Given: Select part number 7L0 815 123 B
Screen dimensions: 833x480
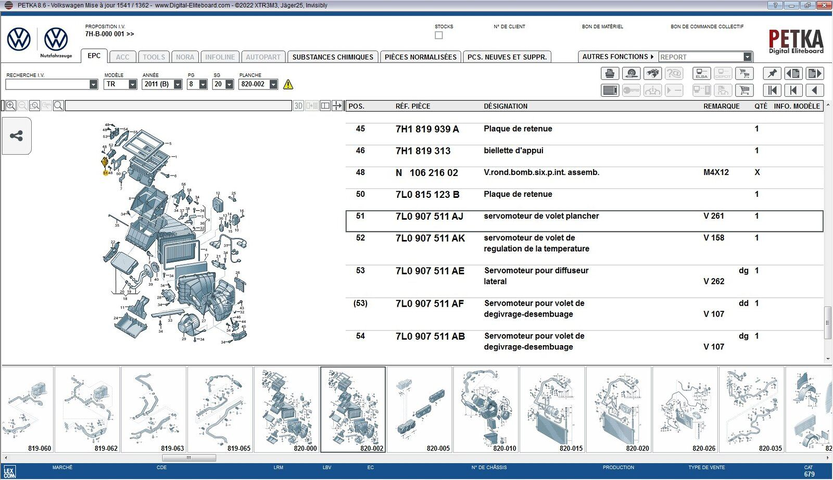Looking at the screenshot, I should click(x=427, y=194).
